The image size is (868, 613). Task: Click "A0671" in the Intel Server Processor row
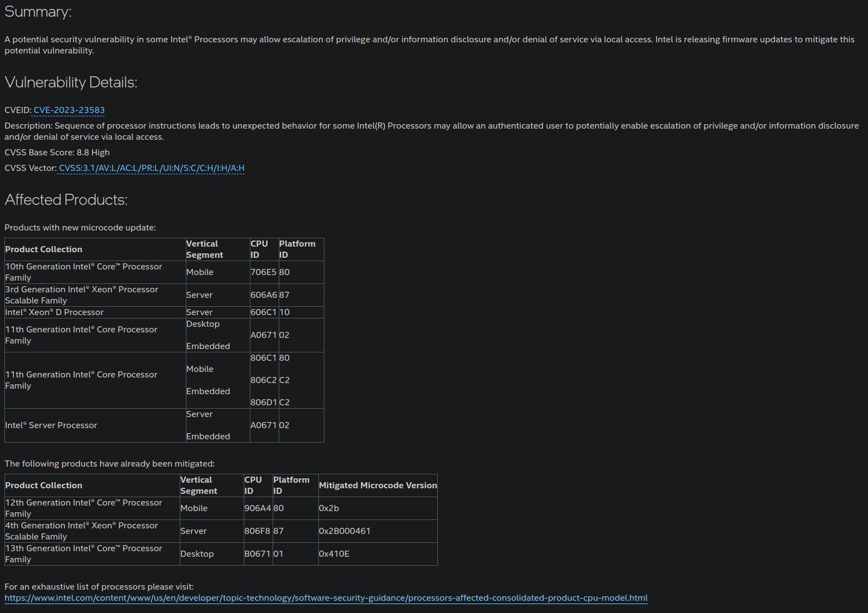[264, 425]
